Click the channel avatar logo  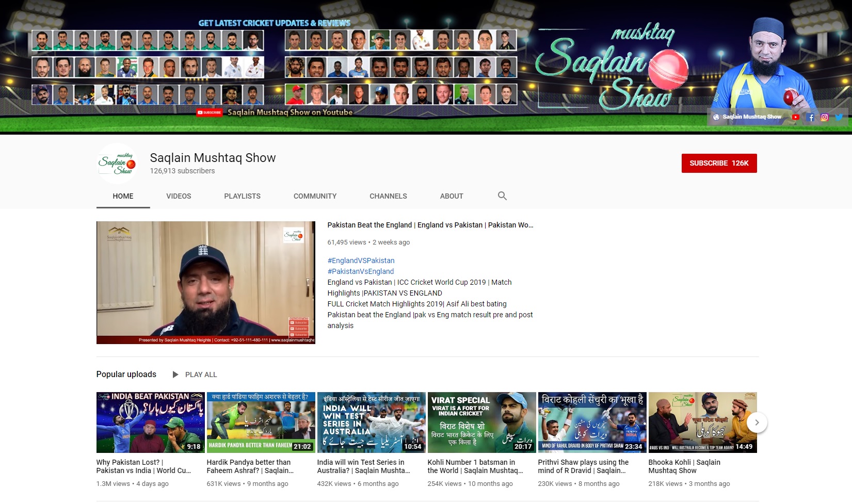(117, 164)
